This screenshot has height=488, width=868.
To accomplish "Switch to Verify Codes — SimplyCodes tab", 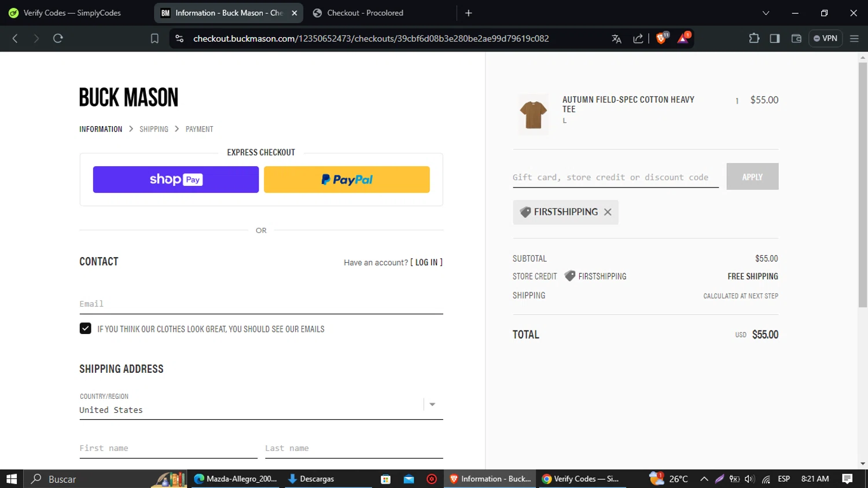I will (72, 13).
